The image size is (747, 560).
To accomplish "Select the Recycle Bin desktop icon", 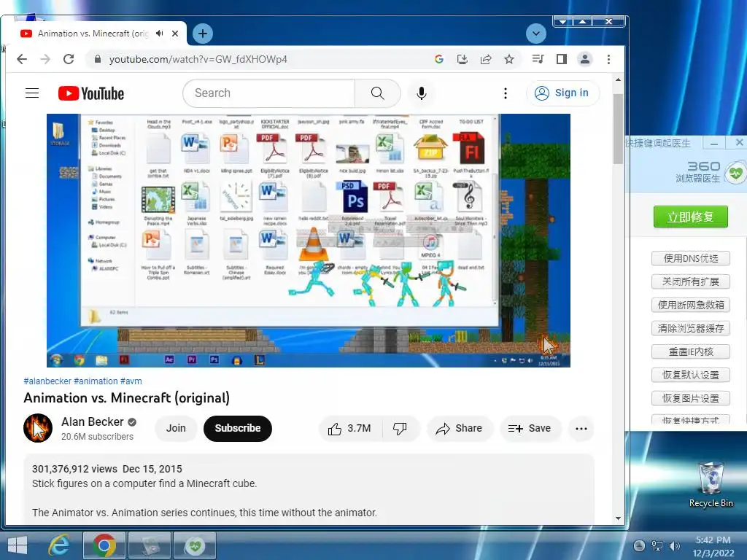I will (711, 484).
